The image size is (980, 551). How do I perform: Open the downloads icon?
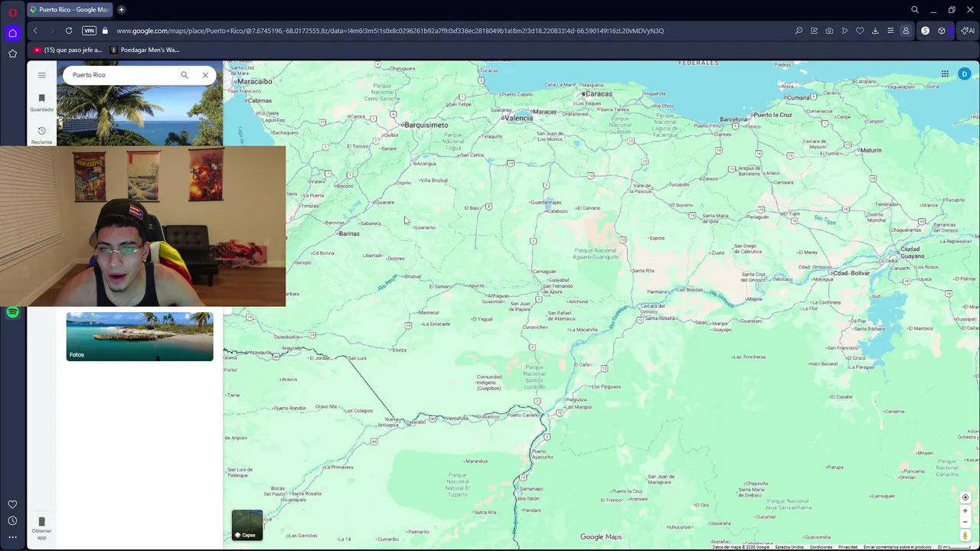click(875, 31)
